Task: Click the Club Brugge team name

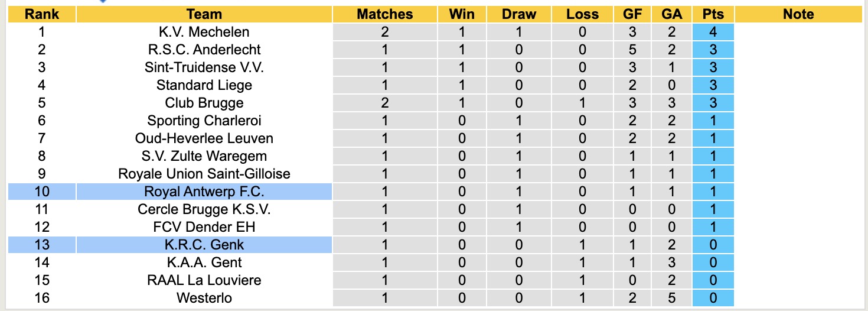Action: (x=204, y=103)
